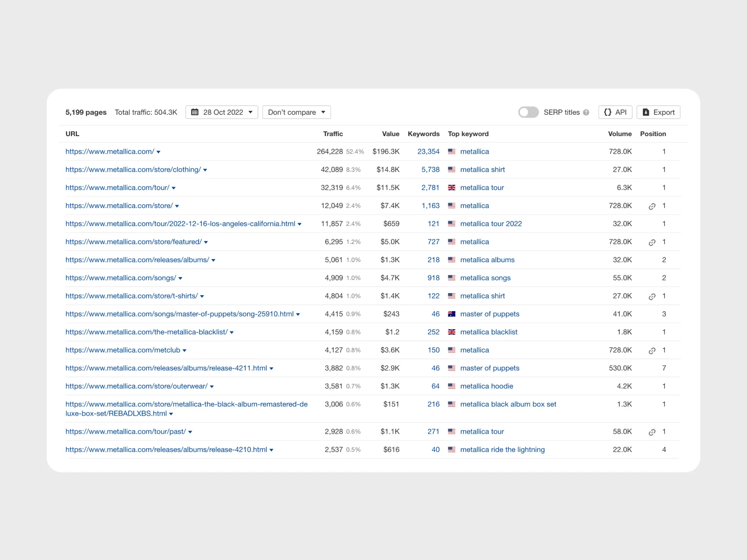This screenshot has height=560, width=747.
Task: Click the URL column header
Action: click(72, 134)
